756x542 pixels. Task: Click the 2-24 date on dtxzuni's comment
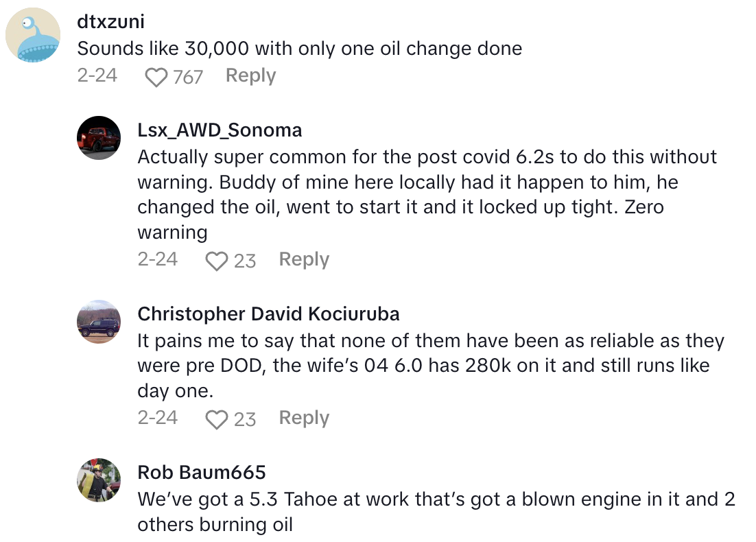97,75
